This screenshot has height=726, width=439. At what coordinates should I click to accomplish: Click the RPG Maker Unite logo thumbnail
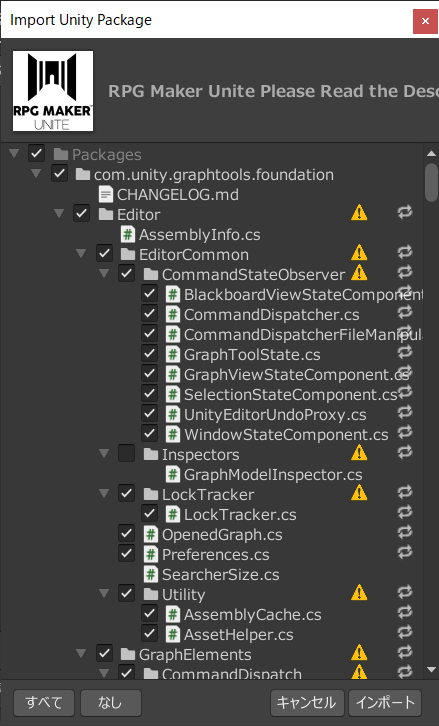53,91
